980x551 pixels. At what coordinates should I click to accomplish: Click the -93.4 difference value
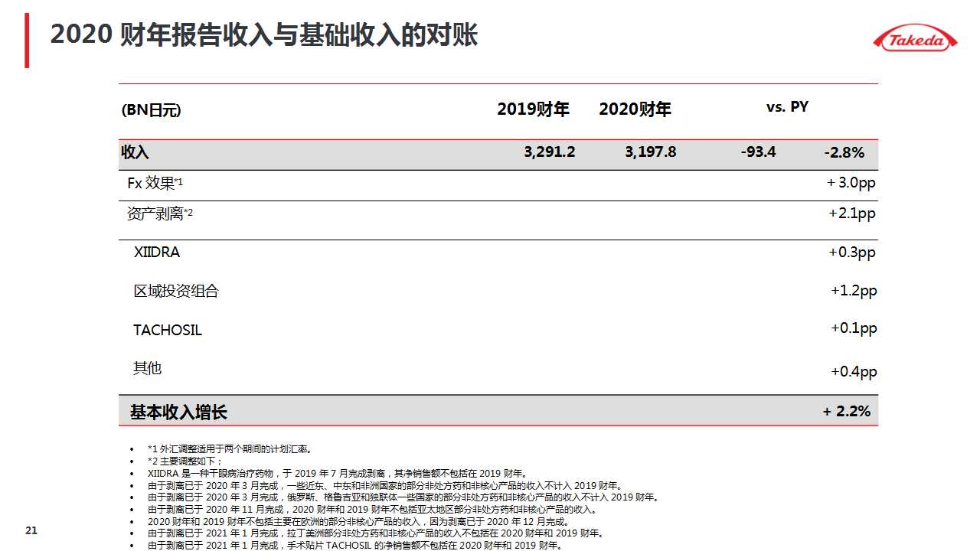tap(758, 152)
